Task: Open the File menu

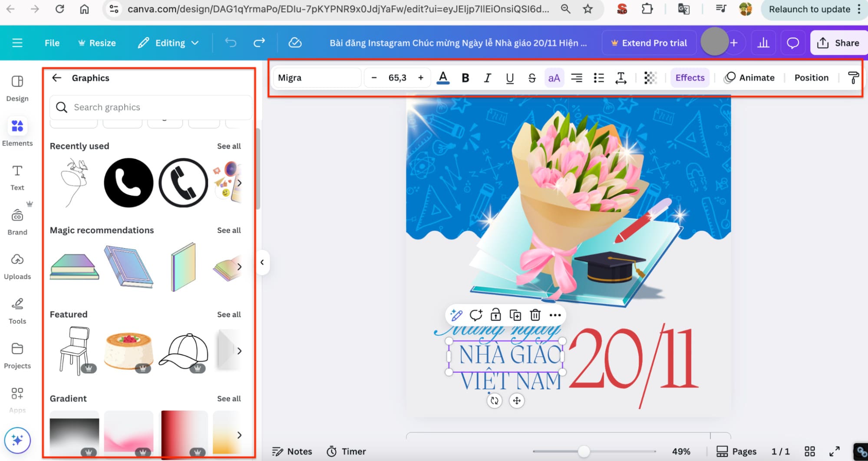Action: click(x=52, y=43)
